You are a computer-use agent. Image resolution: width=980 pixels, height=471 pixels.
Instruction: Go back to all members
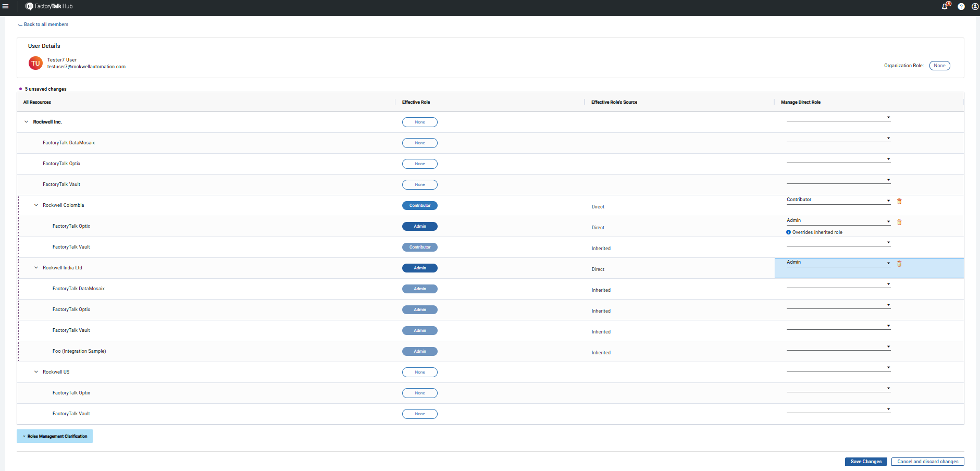tap(43, 24)
